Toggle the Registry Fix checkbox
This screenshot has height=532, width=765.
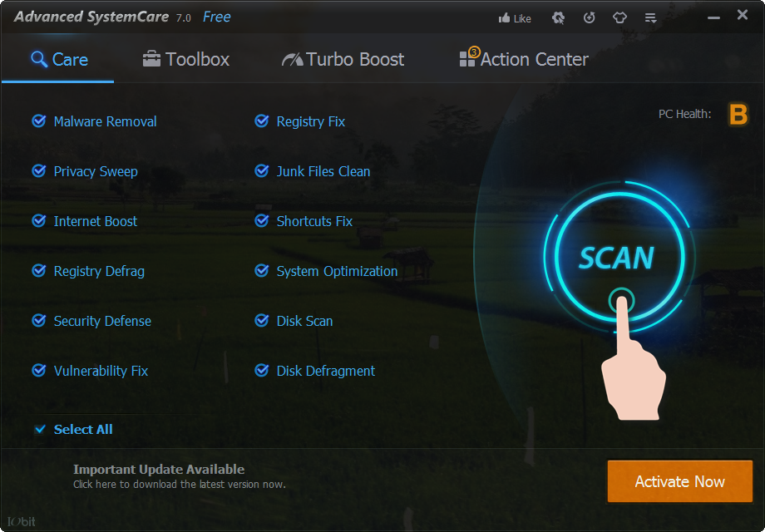262,121
